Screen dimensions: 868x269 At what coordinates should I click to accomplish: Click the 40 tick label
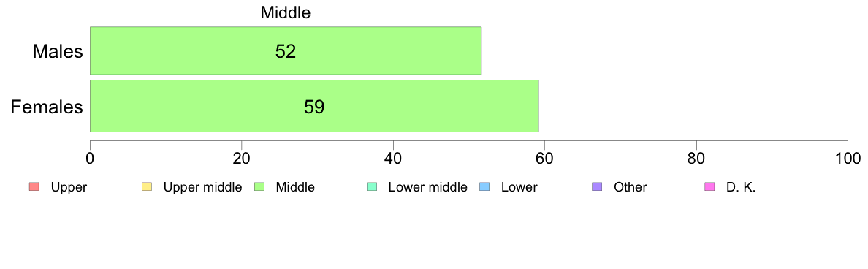(x=393, y=158)
